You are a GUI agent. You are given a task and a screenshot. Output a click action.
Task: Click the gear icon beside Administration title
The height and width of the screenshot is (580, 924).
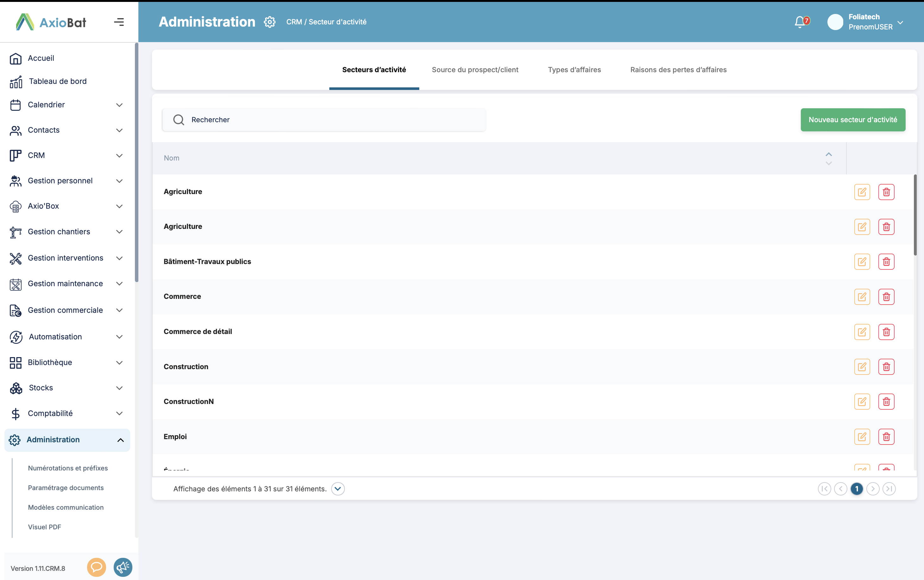(x=270, y=22)
